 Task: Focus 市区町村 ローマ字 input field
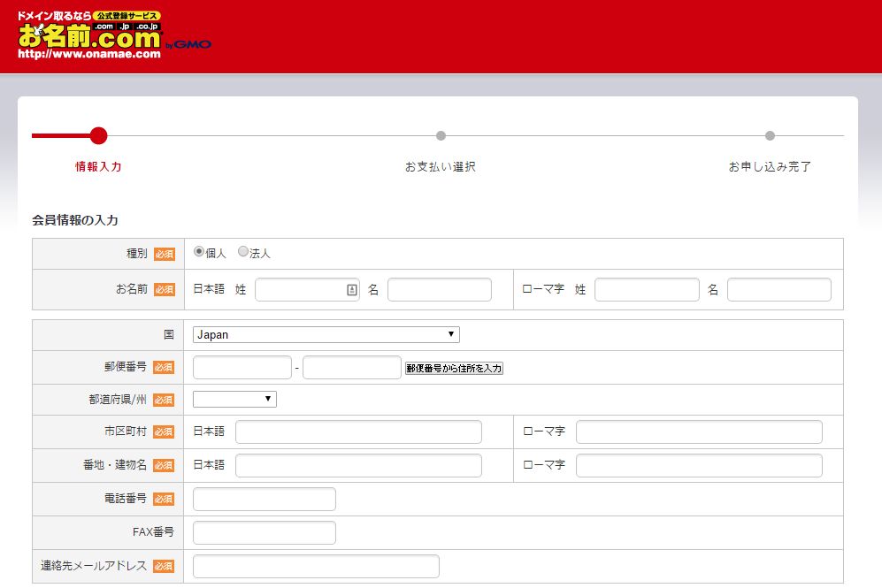coord(699,431)
